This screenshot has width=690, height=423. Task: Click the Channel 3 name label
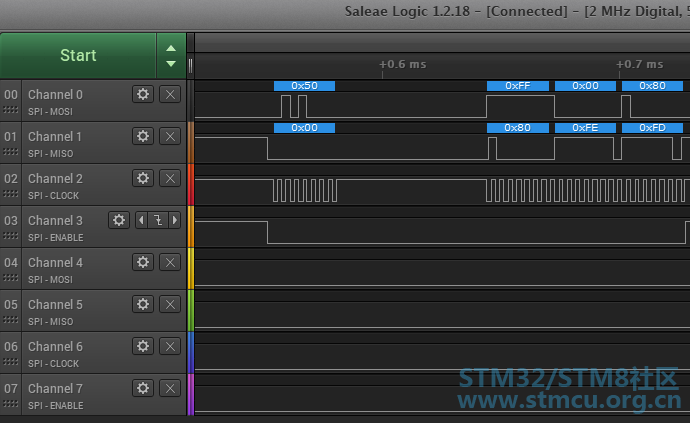pos(55,221)
